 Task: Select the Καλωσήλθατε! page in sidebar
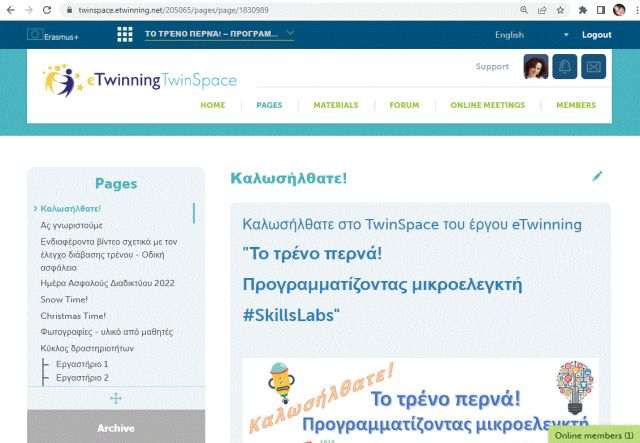tap(71, 209)
